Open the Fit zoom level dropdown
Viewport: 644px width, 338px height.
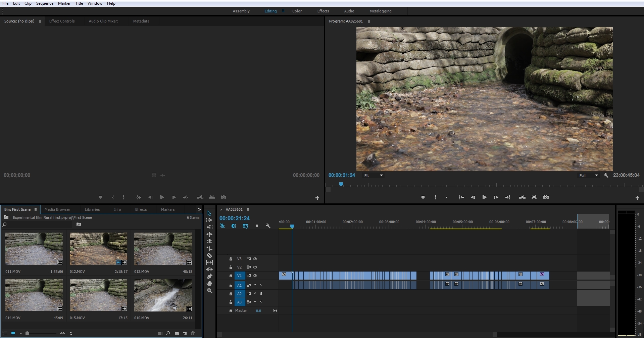coord(374,175)
